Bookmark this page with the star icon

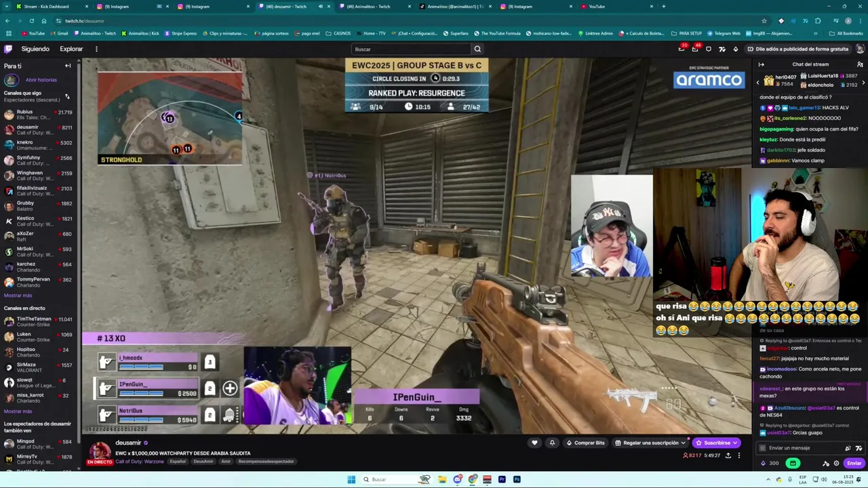point(764,21)
